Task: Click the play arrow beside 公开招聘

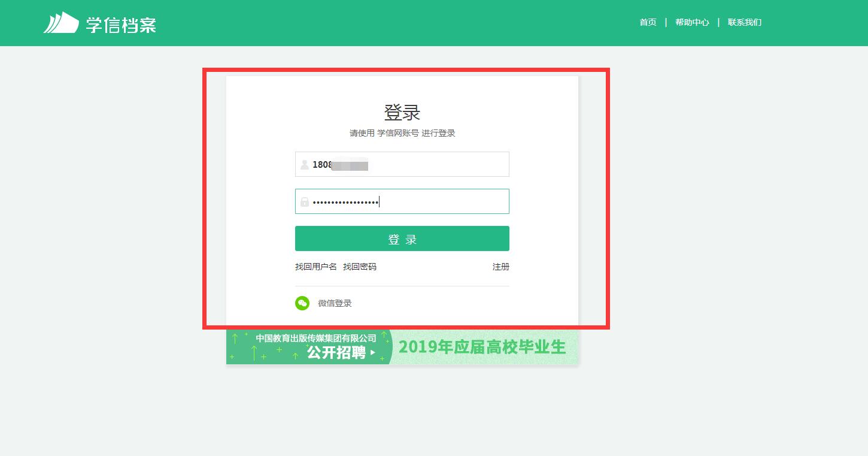Action: [373, 353]
